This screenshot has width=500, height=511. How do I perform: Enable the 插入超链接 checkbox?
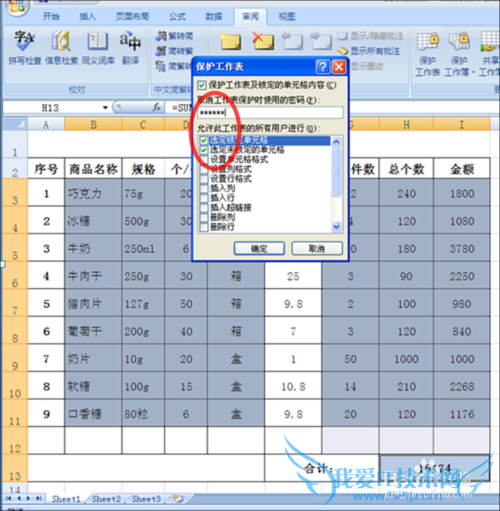[x=204, y=208]
